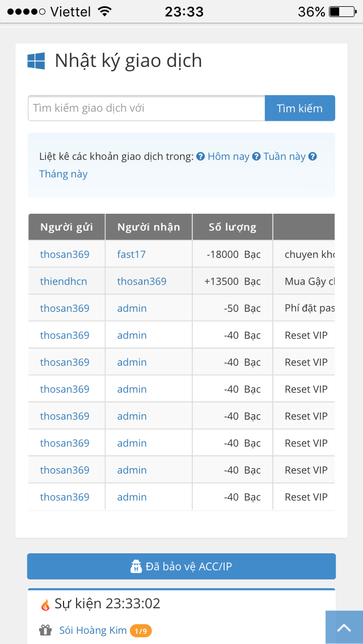The width and height of the screenshot is (363, 644).
Task: Open the Tuần này transactions filter
Action: point(285,156)
